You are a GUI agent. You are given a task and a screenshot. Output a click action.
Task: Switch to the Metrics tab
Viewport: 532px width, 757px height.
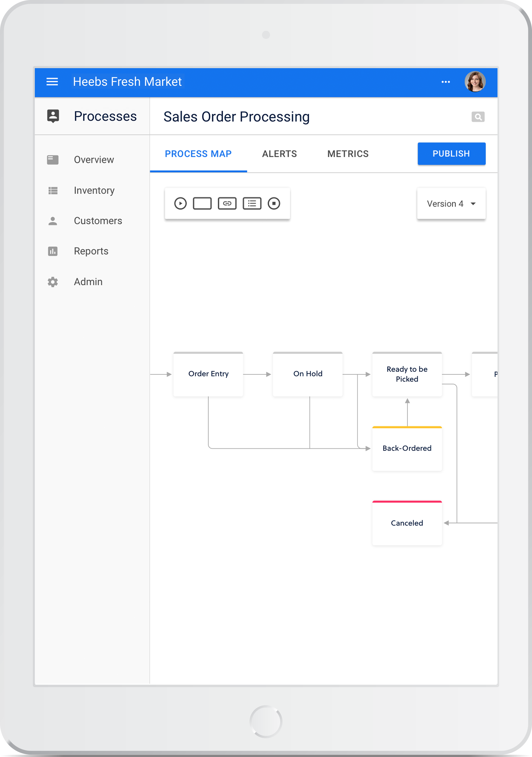(348, 154)
